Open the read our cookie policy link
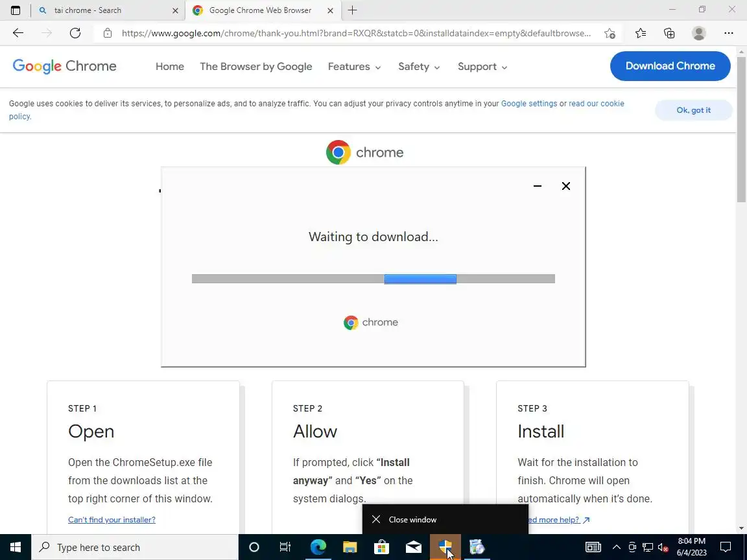 [596, 103]
